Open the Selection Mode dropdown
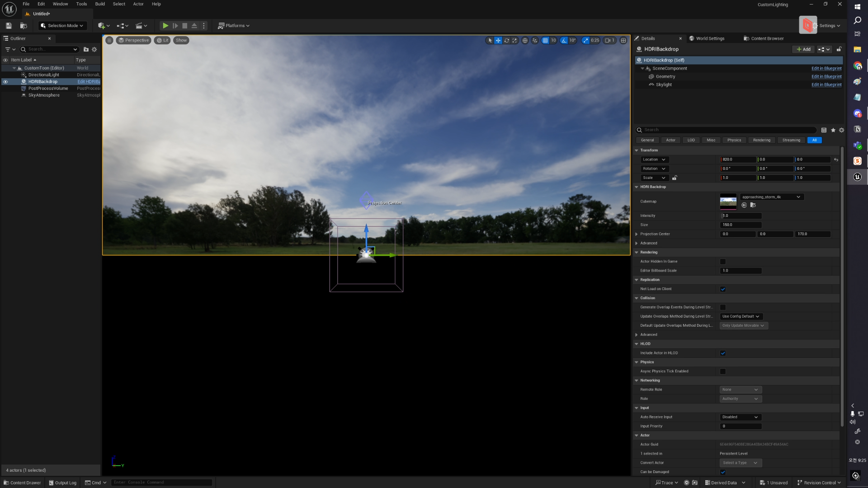Viewport: 868px width, 488px height. pos(62,26)
